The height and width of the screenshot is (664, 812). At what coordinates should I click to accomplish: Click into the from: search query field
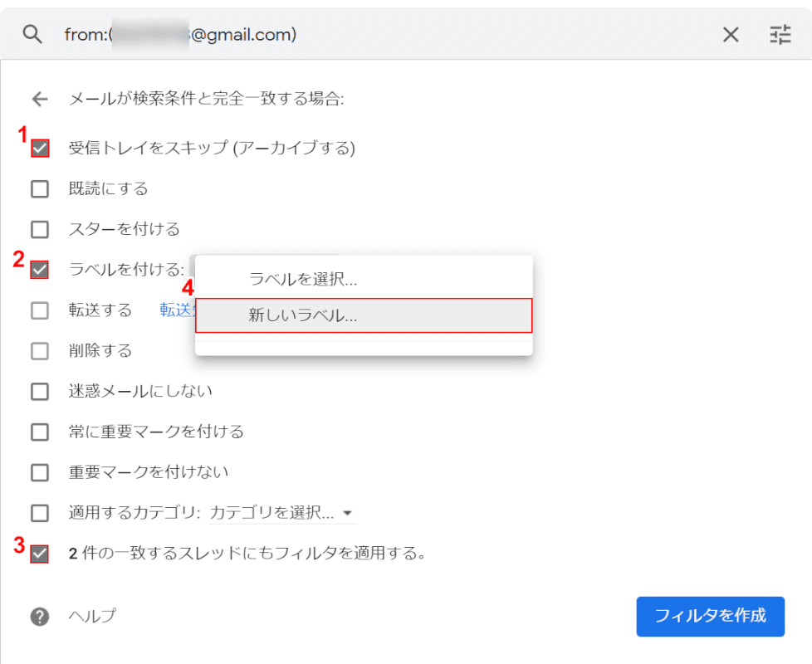click(384, 35)
